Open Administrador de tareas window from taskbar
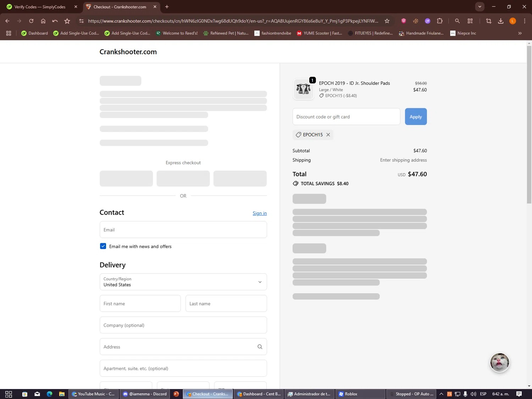Viewport: 532px width, 399px height. 310,394
